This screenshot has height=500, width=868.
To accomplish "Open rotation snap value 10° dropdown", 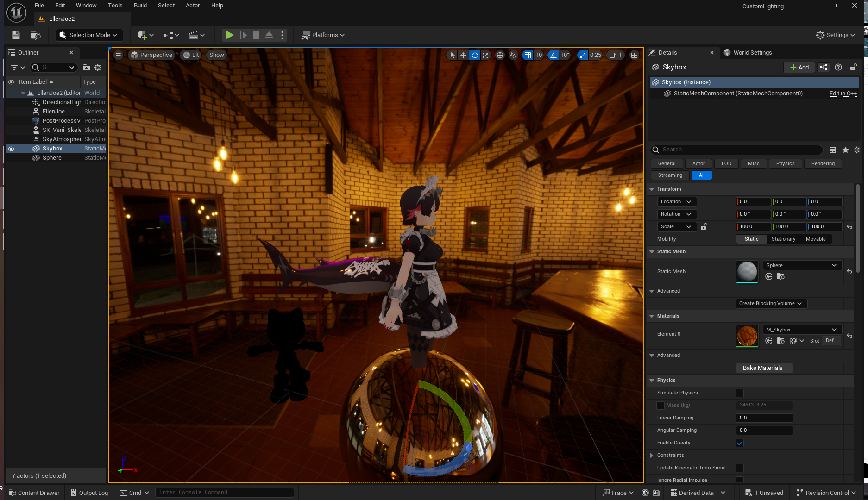I will (x=565, y=55).
